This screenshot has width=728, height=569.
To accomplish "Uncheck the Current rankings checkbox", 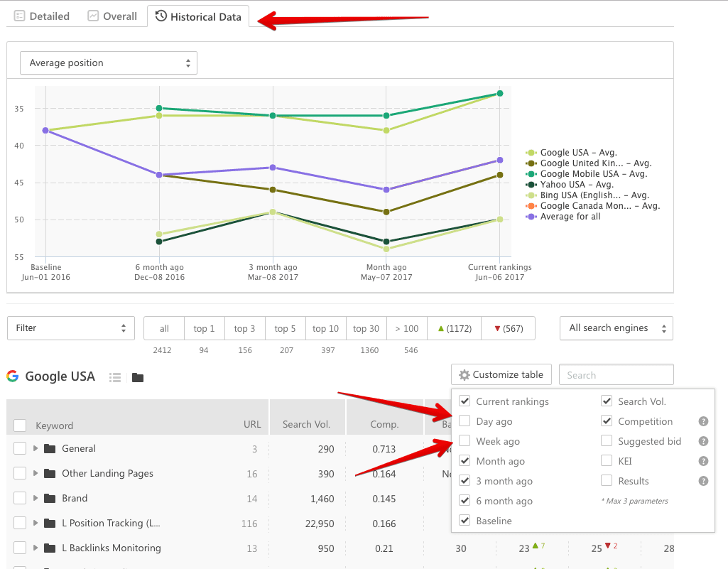I will 464,401.
